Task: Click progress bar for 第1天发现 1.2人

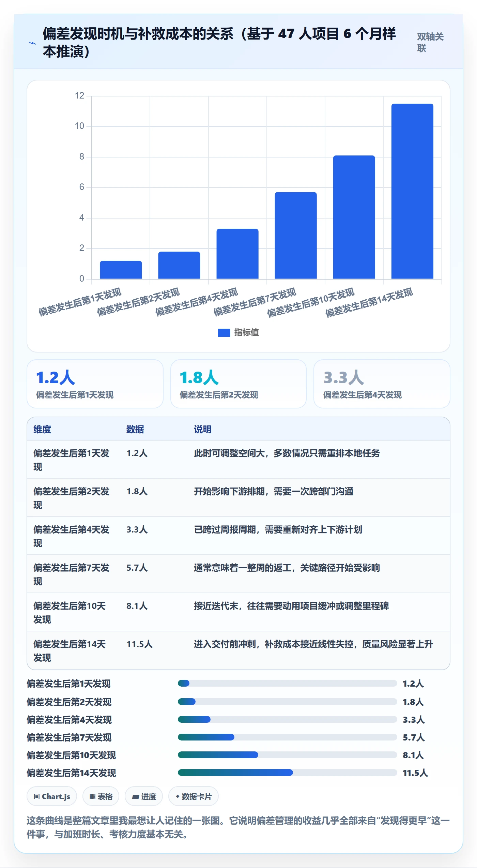Action: click(287, 683)
